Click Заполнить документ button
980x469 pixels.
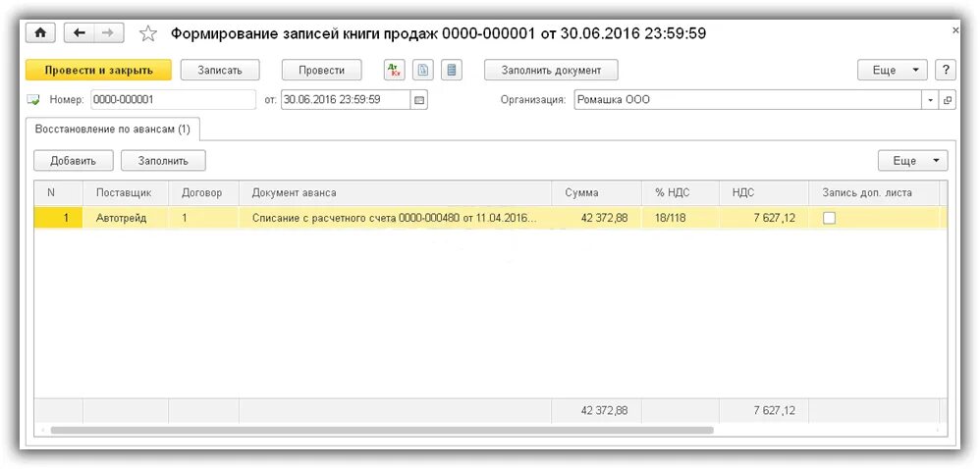551,70
